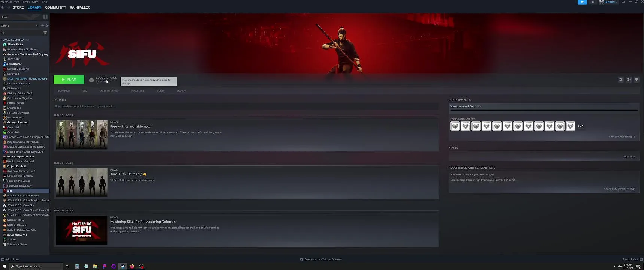
Task: Open the Games menu
Action: tap(36, 2)
